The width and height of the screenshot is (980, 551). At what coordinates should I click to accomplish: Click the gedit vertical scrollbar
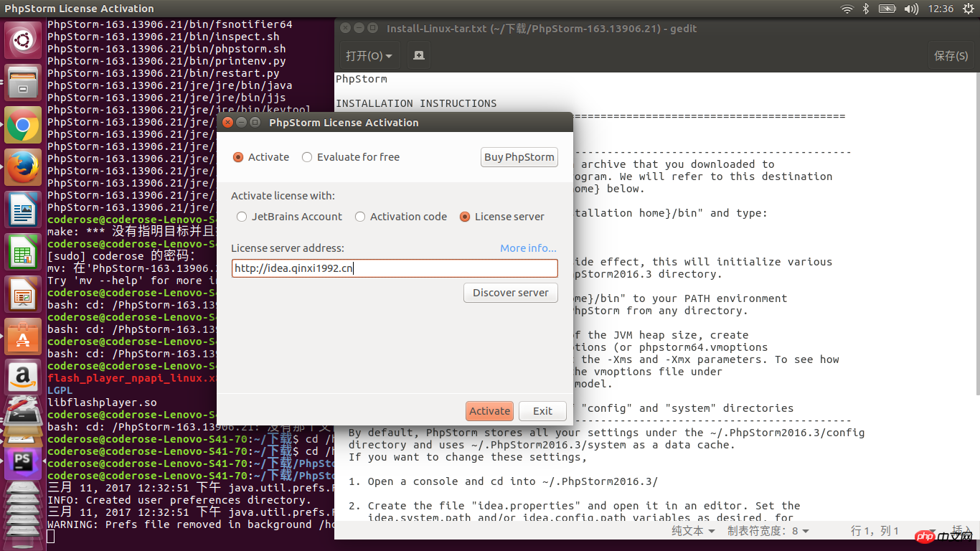[x=976, y=233]
